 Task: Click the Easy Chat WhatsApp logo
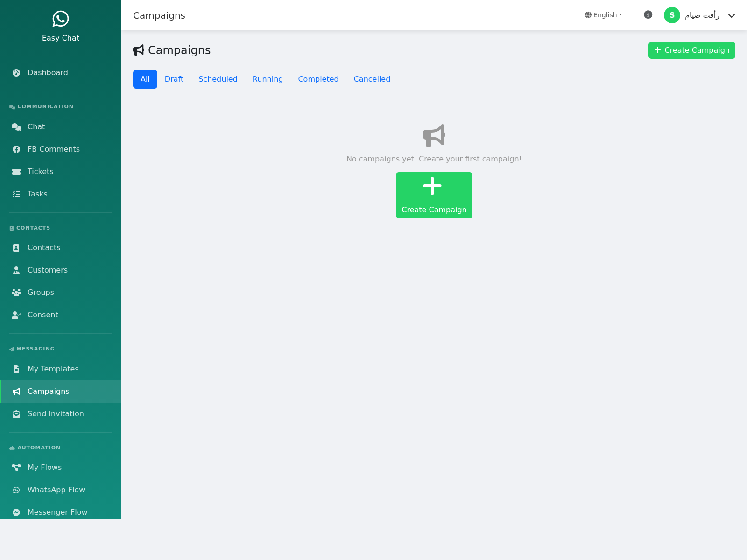(x=61, y=19)
